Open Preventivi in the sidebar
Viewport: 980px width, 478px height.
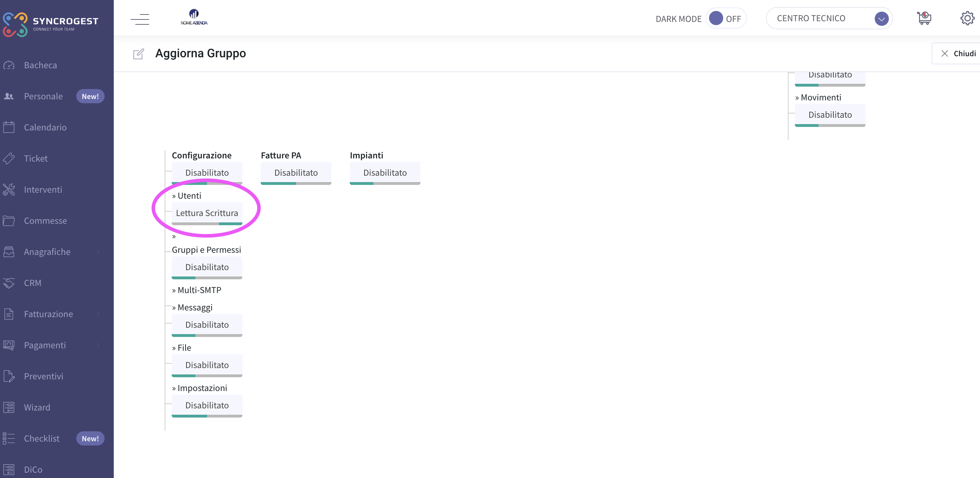pos(43,376)
